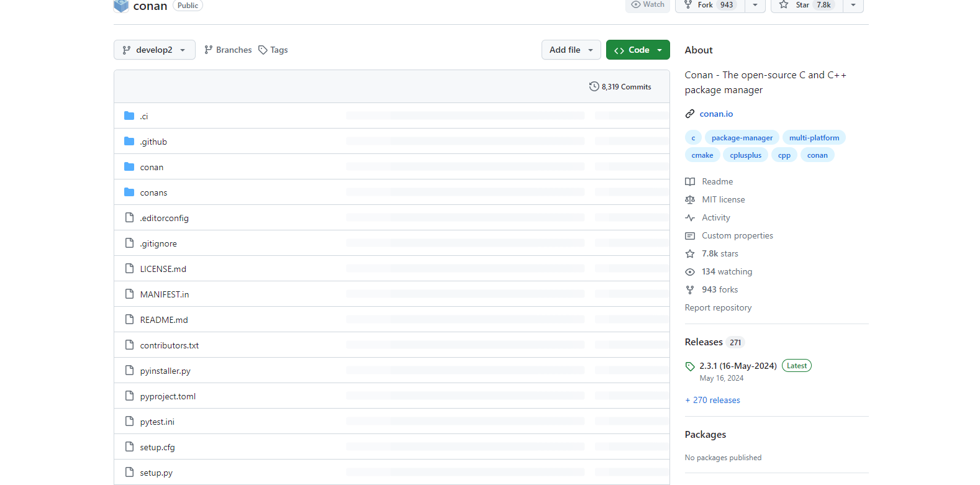Open the Branches link
The width and height of the screenshot is (980, 485).
click(228, 50)
